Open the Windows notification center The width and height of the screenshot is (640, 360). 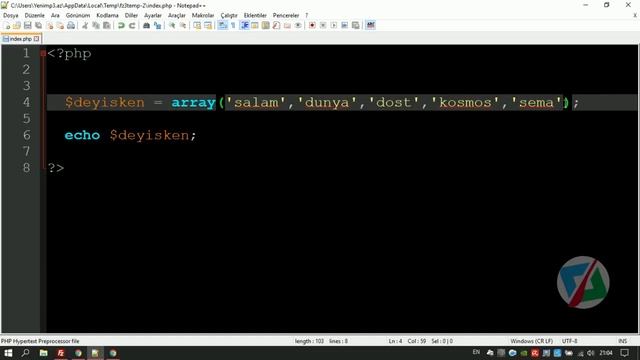click(624, 353)
